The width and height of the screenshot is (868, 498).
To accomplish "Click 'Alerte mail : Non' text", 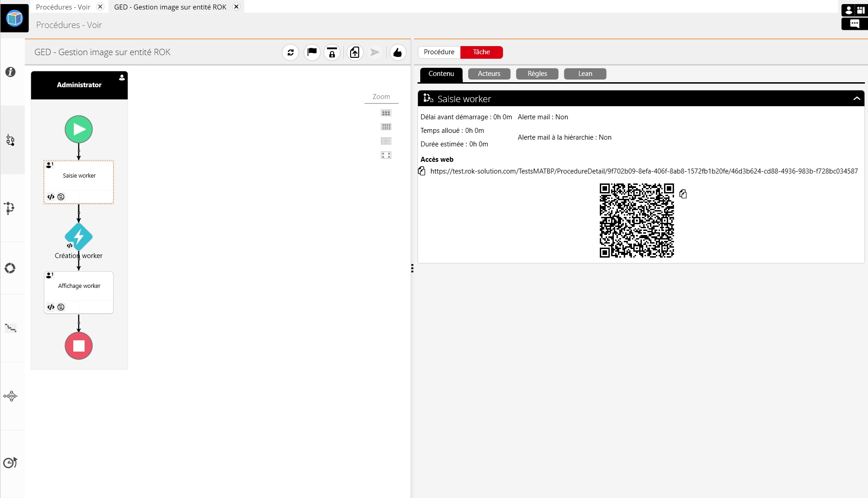I will (542, 117).
